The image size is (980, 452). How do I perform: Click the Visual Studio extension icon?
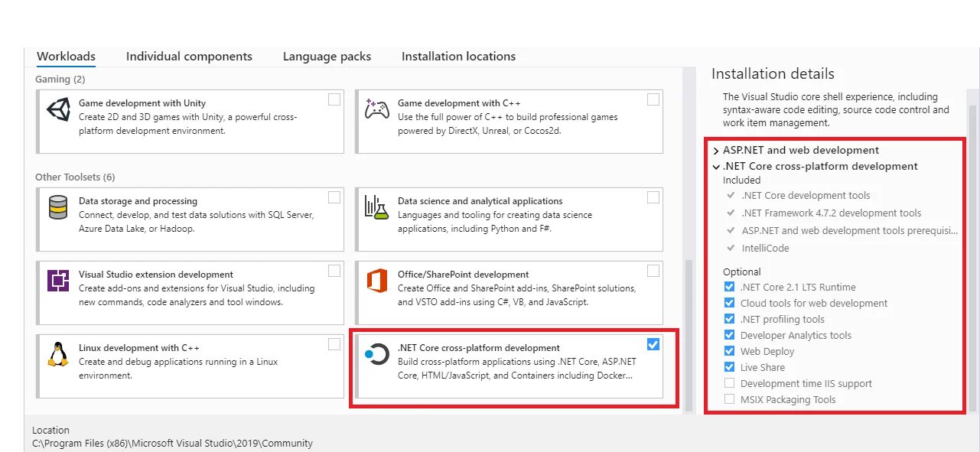point(58,281)
